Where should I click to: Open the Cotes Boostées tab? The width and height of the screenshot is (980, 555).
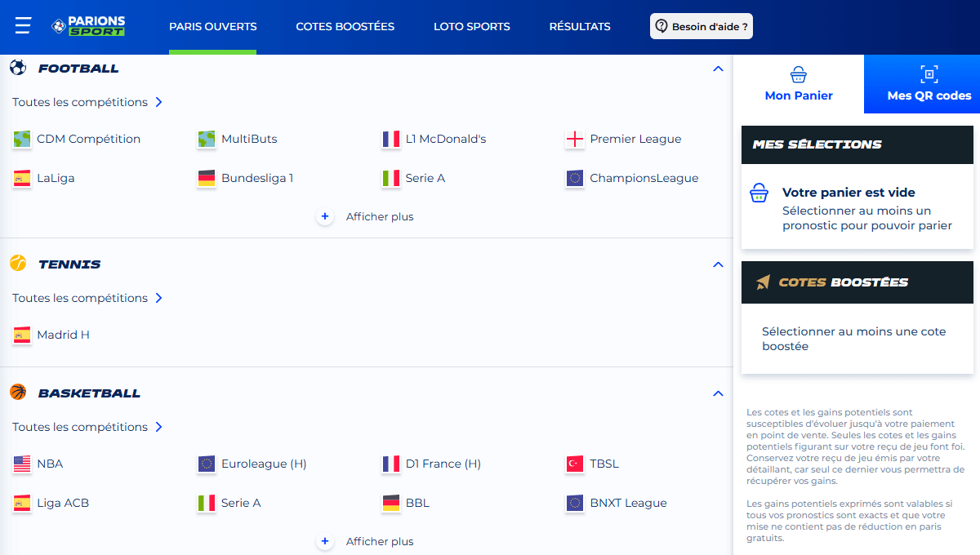[x=345, y=26]
